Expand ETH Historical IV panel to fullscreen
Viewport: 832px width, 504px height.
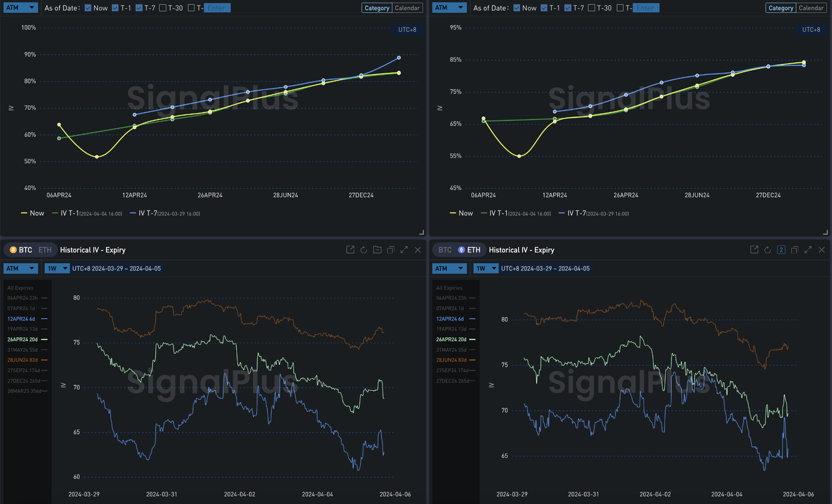click(808, 250)
